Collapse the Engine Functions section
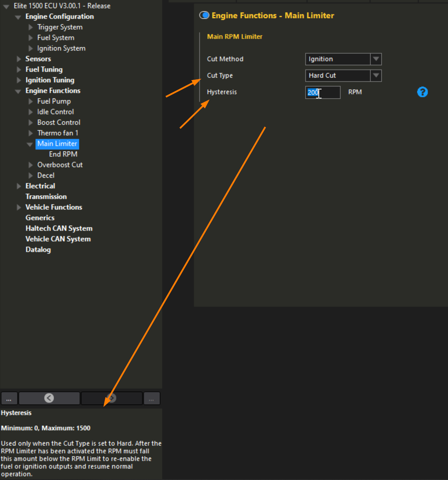 pos(18,91)
